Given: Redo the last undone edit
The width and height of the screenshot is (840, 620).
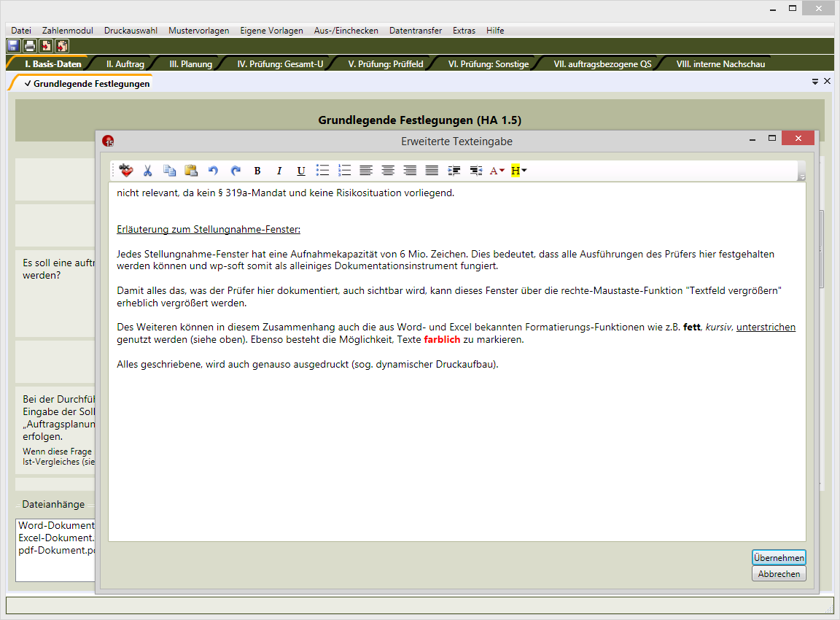Looking at the screenshot, I should coord(236,171).
